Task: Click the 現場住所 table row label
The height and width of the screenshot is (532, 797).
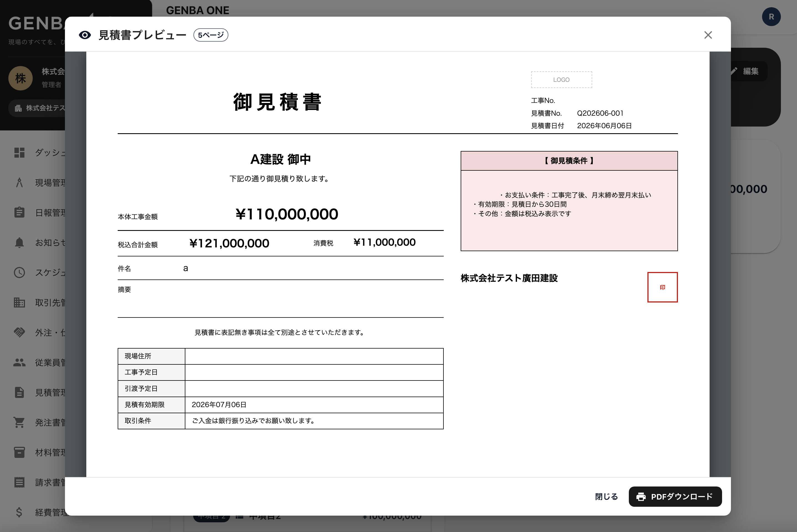Action: pyautogui.click(x=138, y=356)
